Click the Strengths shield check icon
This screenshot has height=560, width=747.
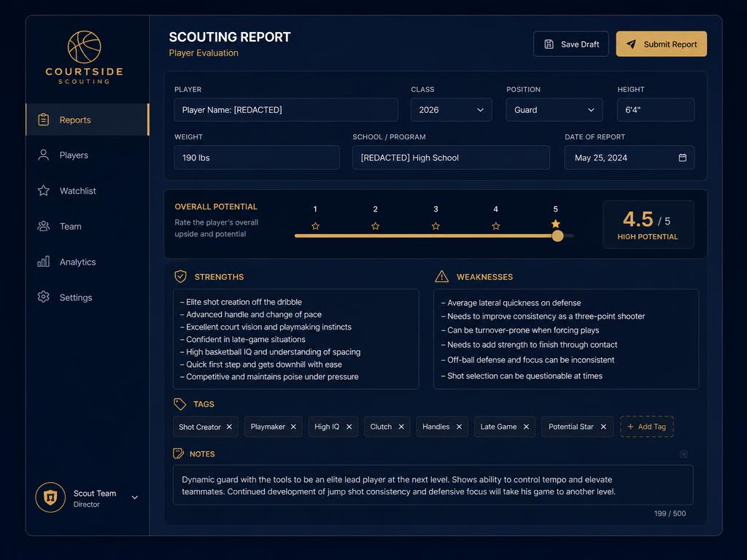[181, 276]
